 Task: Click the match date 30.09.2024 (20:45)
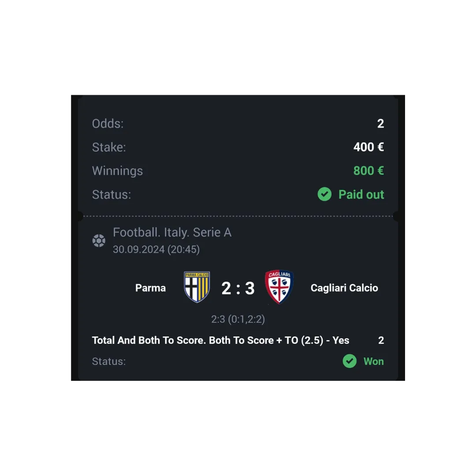pyautogui.click(x=156, y=249)
